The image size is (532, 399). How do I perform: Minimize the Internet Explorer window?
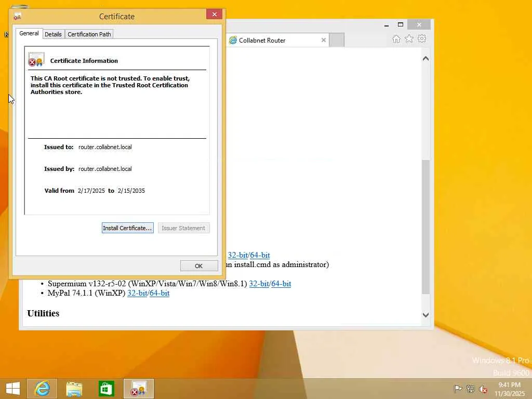(387, 25)
